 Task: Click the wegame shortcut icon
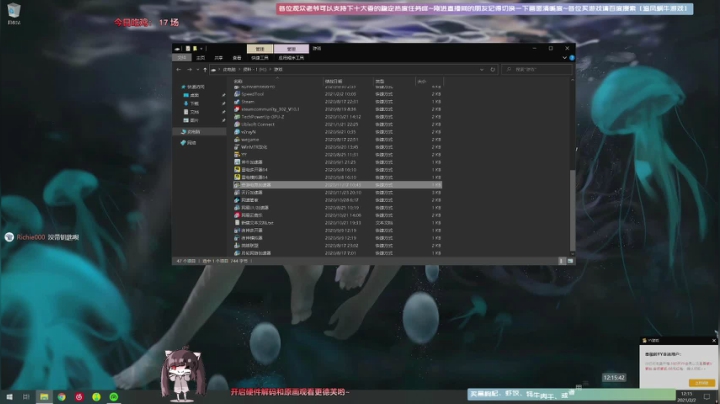(237, 140)
